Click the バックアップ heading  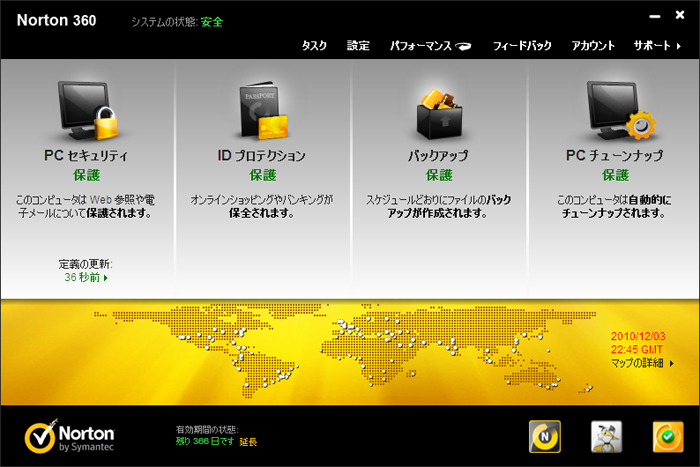tap(438, 155)
